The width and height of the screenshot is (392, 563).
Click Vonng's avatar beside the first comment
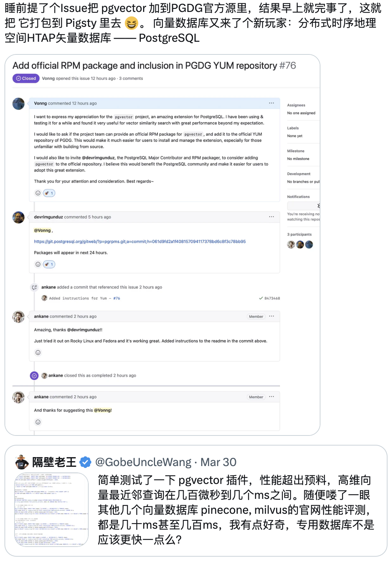(19, 104)
